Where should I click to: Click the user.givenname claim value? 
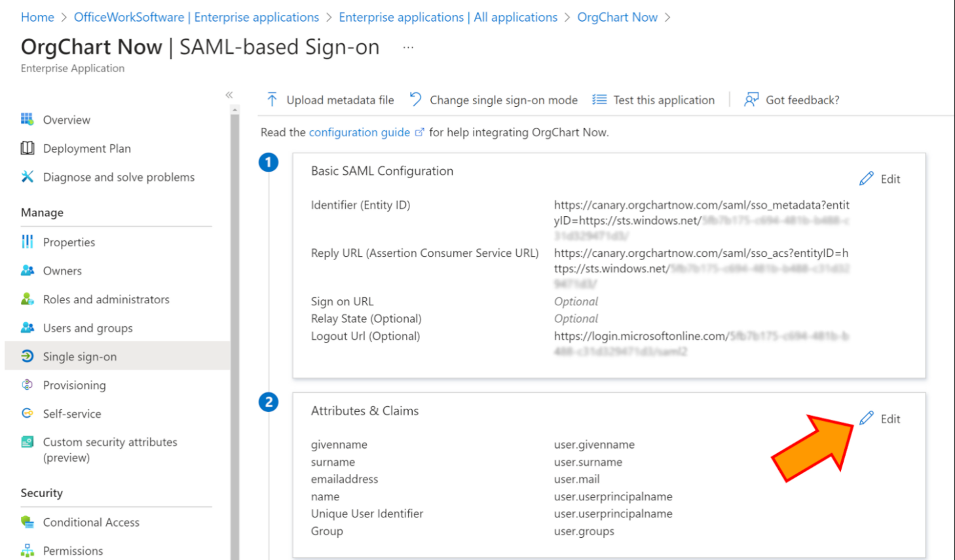(594, 444)
